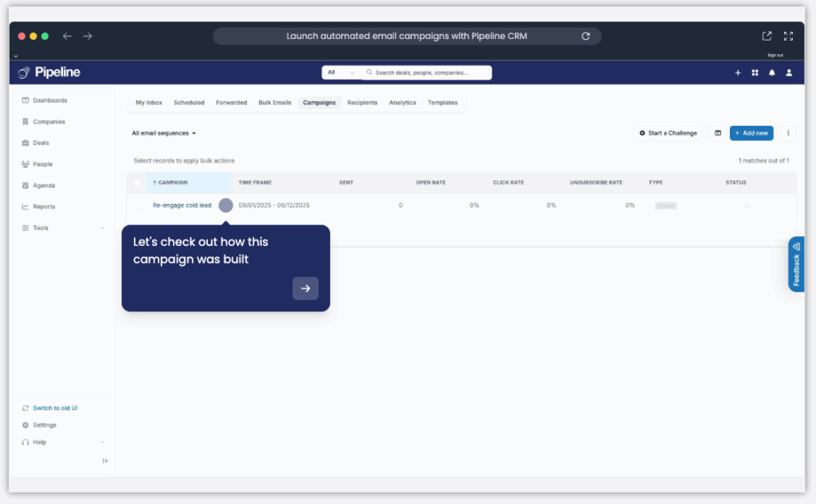The width and height of the screenshot is (816, 504).
Task: Click the quick-add plus icon
Action: pos(738,72)
